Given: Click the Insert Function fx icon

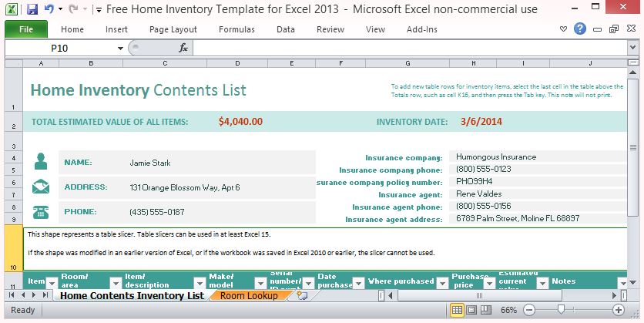Looking at the screenshot, I should (183, 48).
